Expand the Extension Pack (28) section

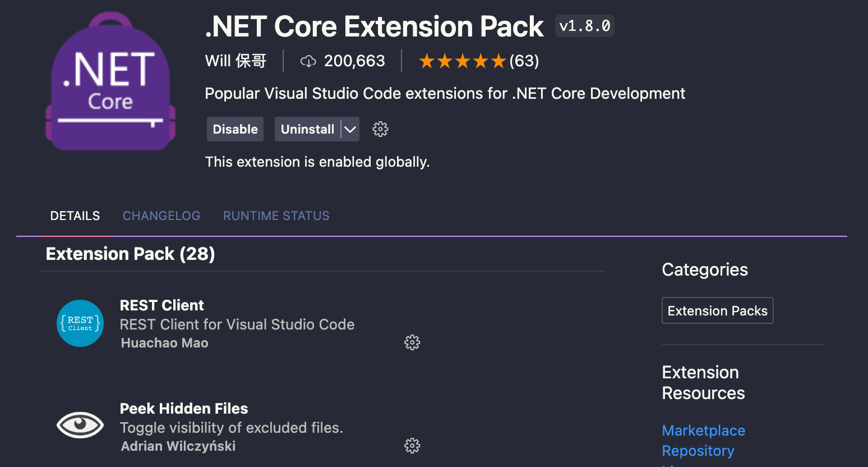coord(130,254)
